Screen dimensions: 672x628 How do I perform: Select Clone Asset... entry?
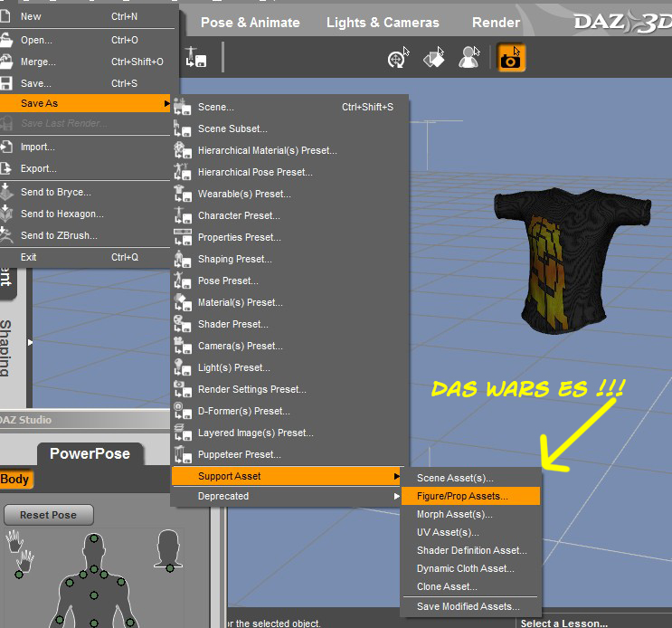tap(470, 586)
